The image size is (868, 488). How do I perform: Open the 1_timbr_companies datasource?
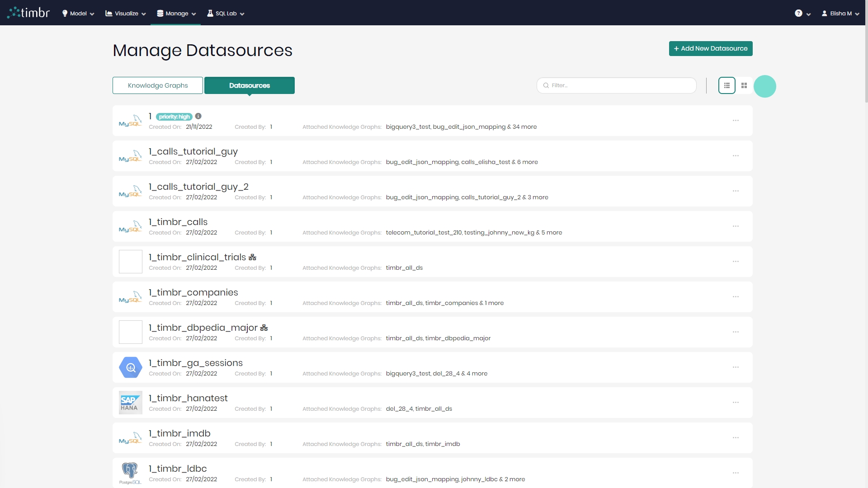[193, 292]
